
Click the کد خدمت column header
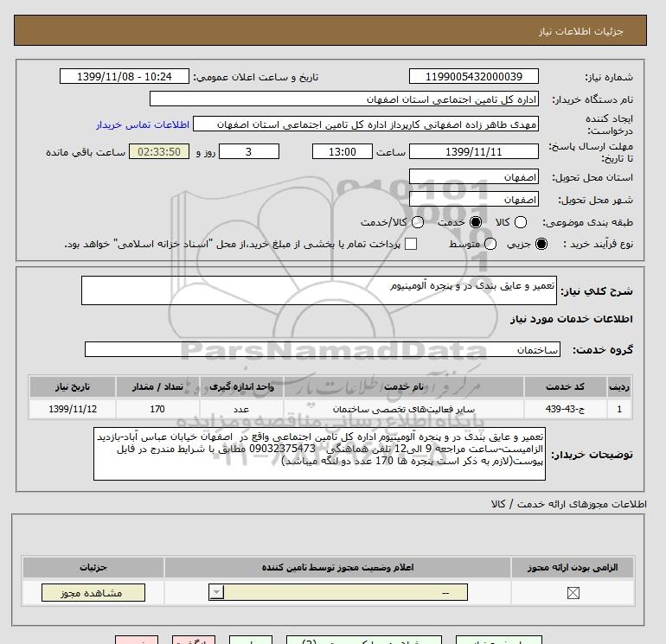pyautogui.click(x=565, y=386)
